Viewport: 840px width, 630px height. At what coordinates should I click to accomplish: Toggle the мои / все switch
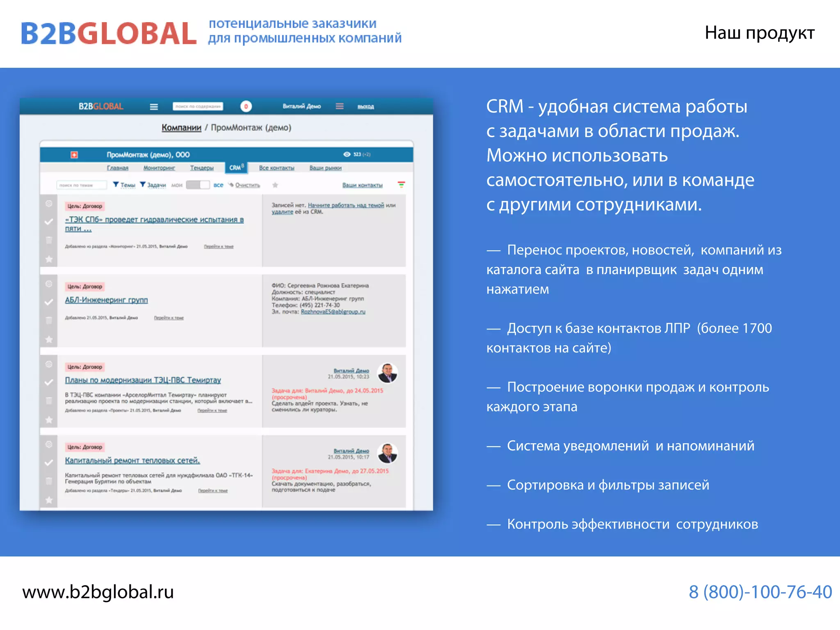click(198, 185)
